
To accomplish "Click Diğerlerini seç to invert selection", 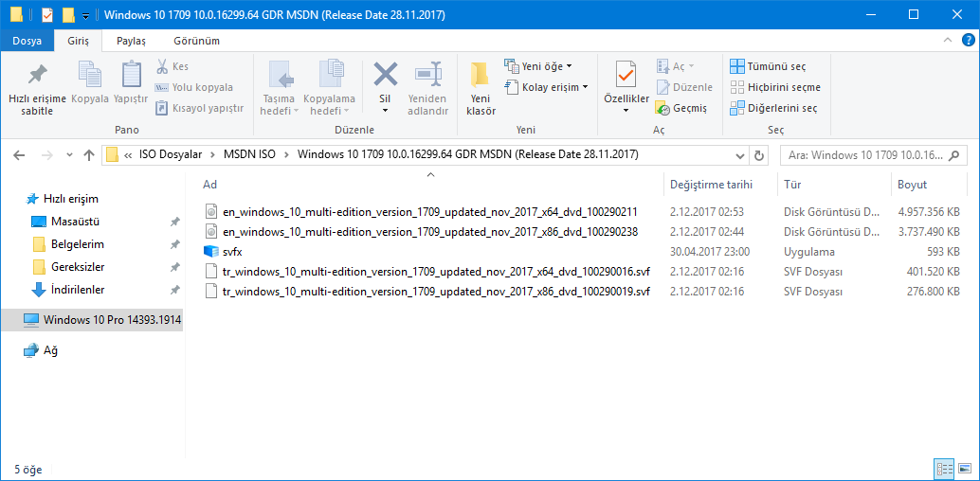I will click(x=773, y=108).
